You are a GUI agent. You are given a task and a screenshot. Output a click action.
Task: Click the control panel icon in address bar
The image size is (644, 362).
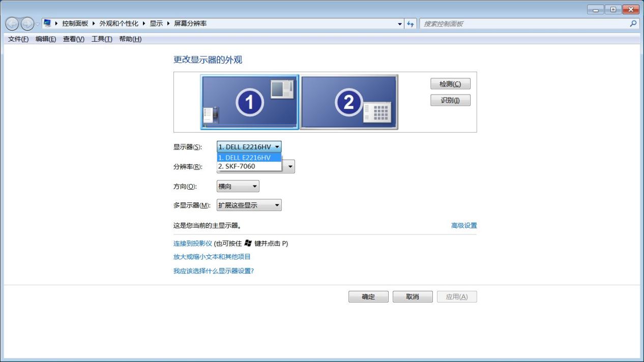click(47, 23)
